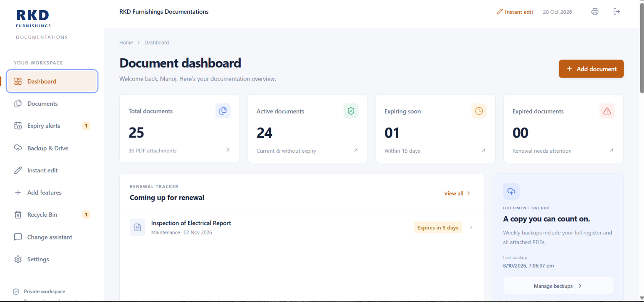Click the Active documents shield icon

pyautogui.click(x=351, y=111)
